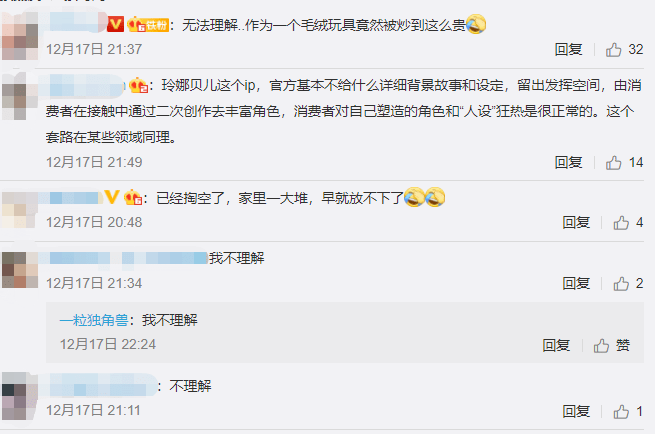Click the red V verified badge
Screen dimensions: 655x434
click(x=115, y=24)
